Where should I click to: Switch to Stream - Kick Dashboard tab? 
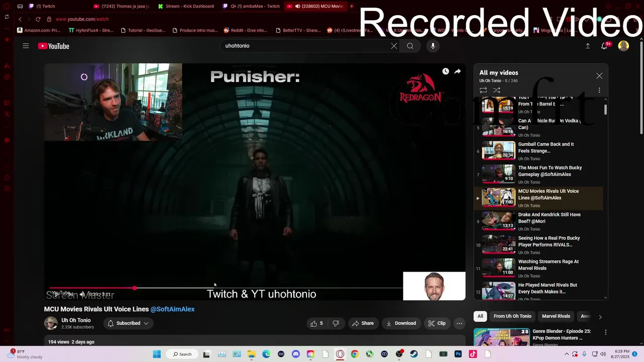point(187,6)
